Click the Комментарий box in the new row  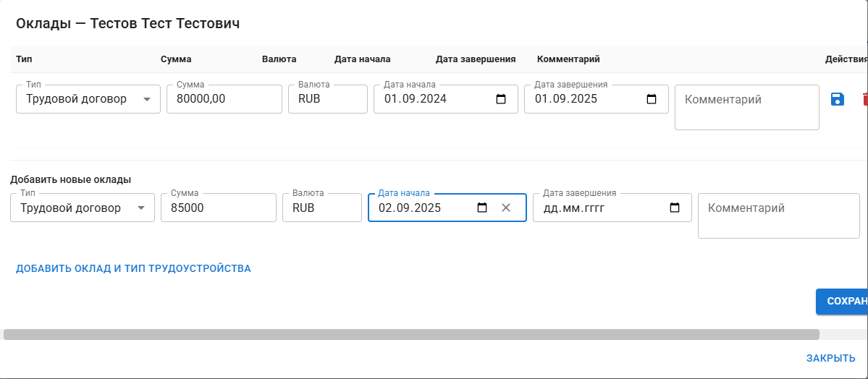[779, 216]
